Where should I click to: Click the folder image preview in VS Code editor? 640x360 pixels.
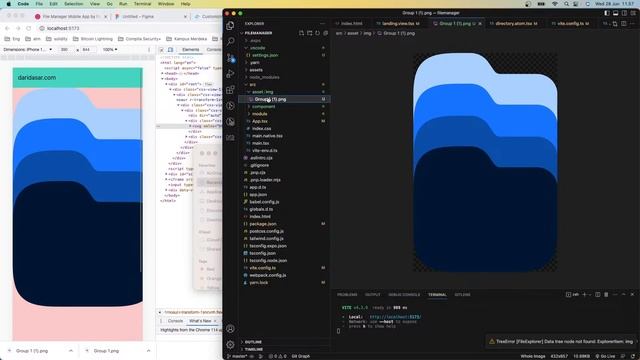pyautogui.click(x=485, y=162)
